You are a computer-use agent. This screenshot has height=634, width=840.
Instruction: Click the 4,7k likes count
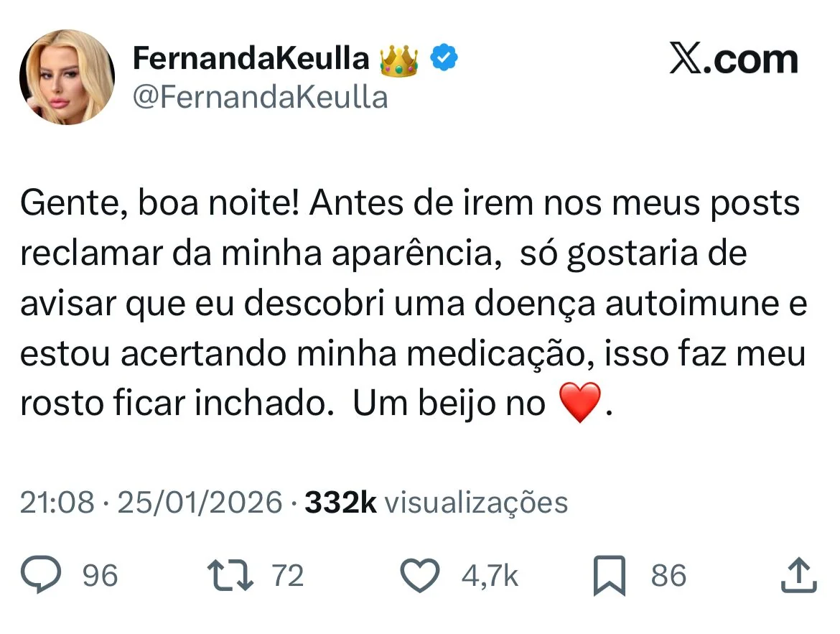click(x=489, y=576)
